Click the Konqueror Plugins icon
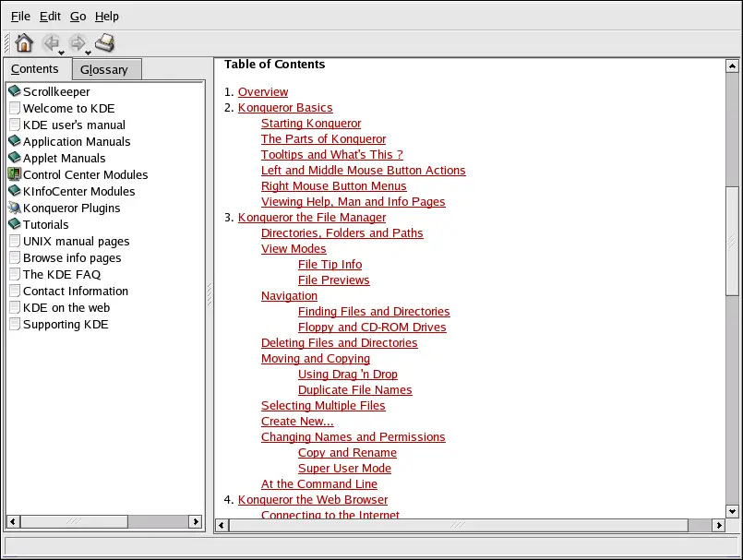The height and width of the screenshot is (560, 743). [x=14, y=208]
